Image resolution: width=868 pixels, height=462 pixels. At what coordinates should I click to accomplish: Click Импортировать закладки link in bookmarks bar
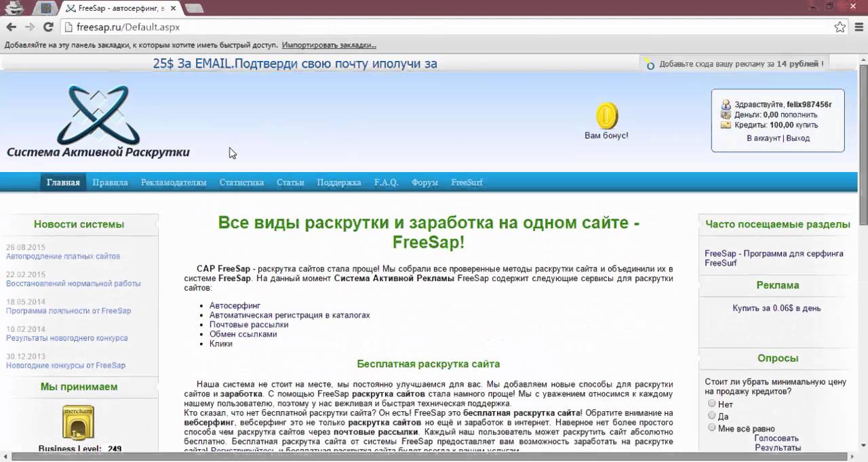(329, 45)
